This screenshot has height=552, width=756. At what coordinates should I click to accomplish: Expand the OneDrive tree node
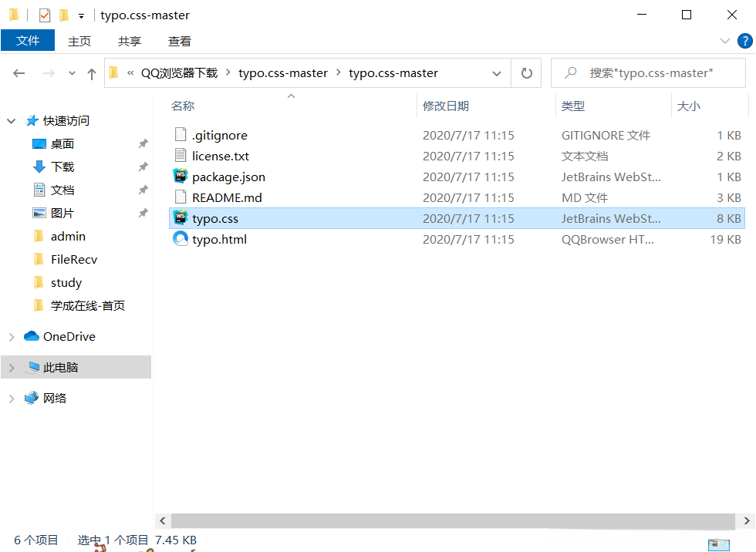click(x=12, y=337)
